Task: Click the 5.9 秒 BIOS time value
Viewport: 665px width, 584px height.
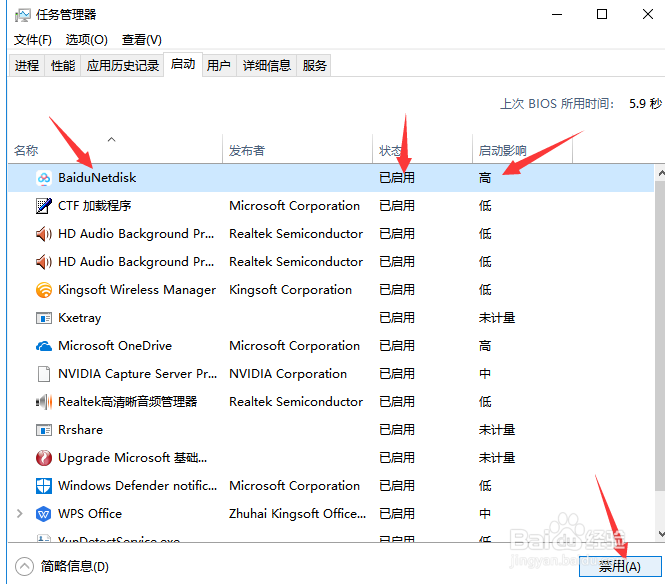Action: coord(645,103)
